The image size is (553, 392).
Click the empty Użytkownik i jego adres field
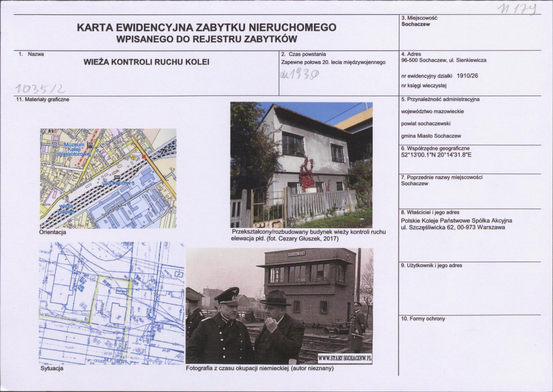[470, 291]
